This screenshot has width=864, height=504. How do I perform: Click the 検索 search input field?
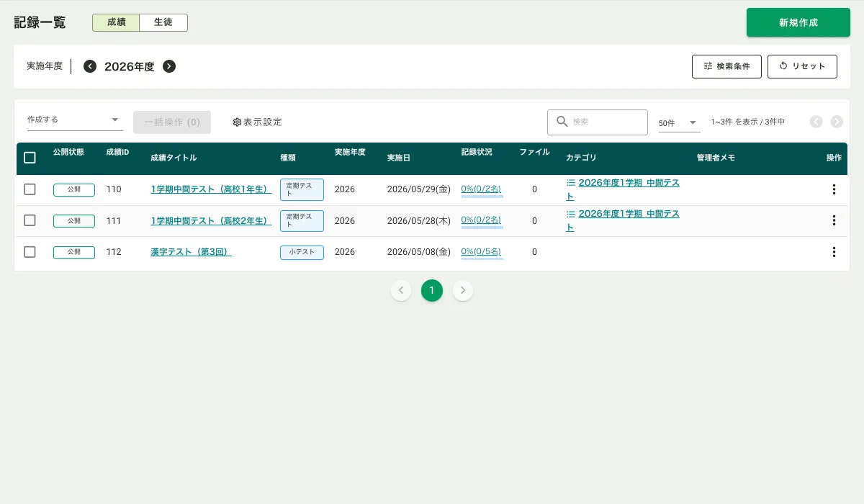pos(605,122)
